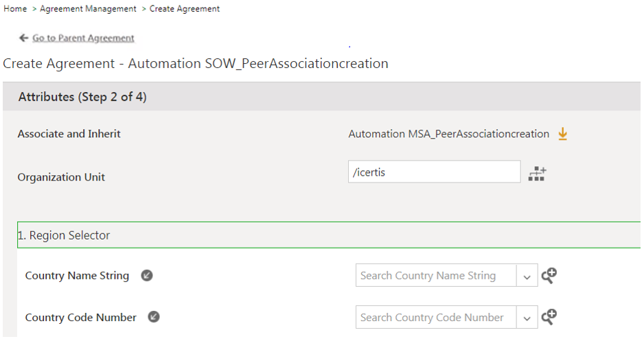644x339 pixels.
Task: Open the Country Code Number lookup search icon
Action: (x=549, y=317)
